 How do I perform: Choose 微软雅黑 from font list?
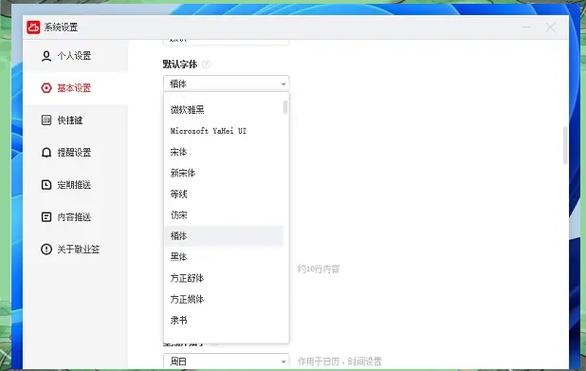point(223,110)
